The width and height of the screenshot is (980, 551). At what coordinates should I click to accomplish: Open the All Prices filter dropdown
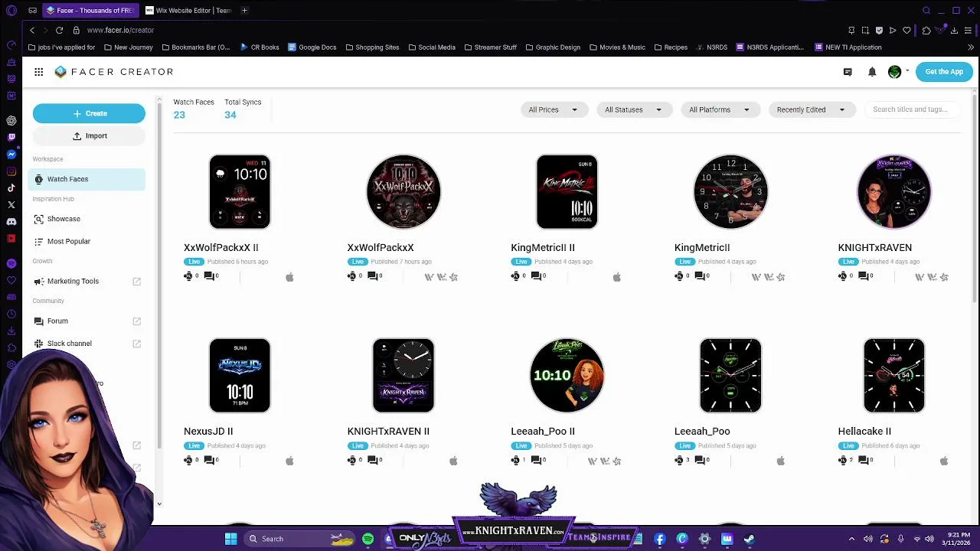tap(554, 109)
